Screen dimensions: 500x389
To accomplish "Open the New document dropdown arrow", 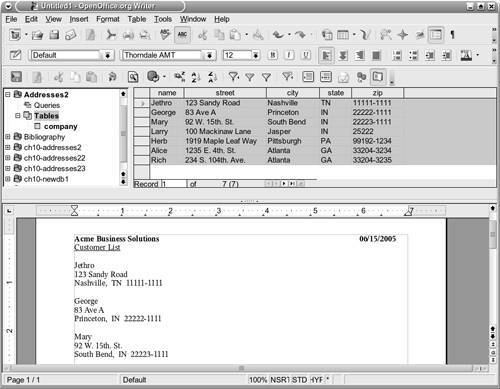I will click(26, 35).
